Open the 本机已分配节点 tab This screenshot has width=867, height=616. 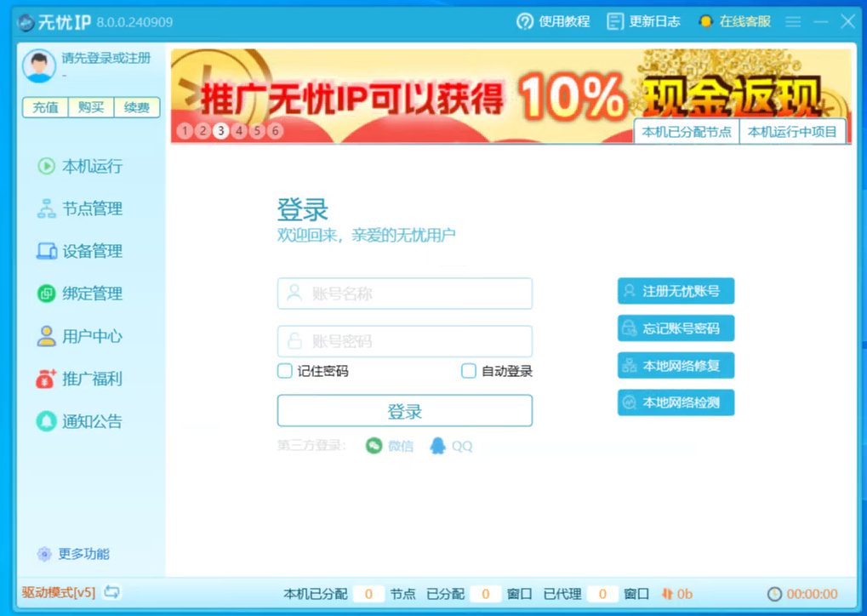click(686, 132)
